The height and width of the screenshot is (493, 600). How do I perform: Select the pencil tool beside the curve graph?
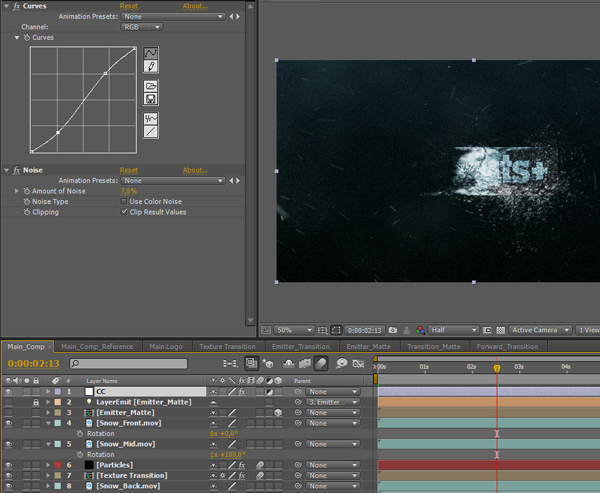pyautogui.click(x=151, y=66)
